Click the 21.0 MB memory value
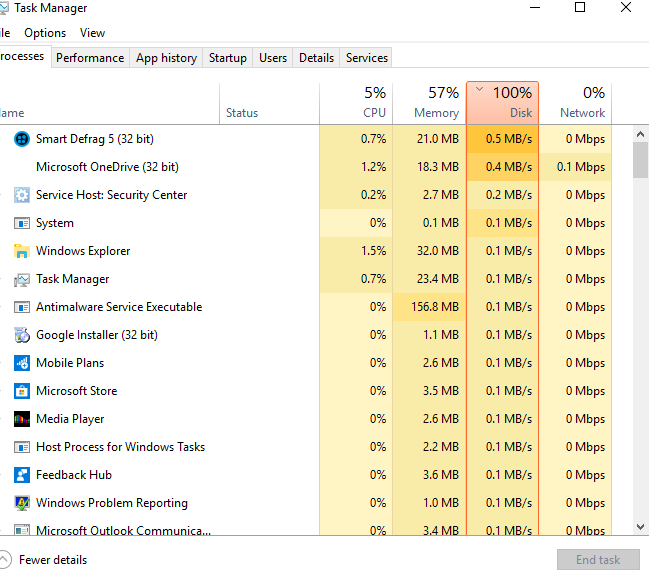 (x=438, y=139)
